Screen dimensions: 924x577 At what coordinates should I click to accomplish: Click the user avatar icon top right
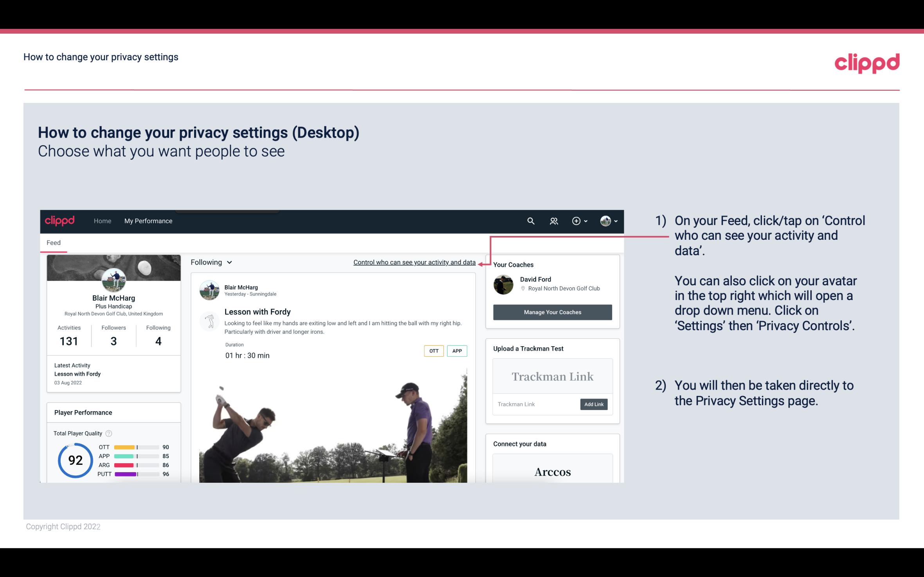[x=605, y=221]
